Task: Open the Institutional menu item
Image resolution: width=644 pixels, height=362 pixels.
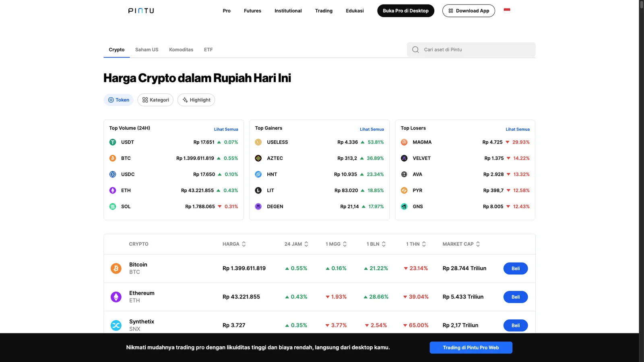Action: 288,11
